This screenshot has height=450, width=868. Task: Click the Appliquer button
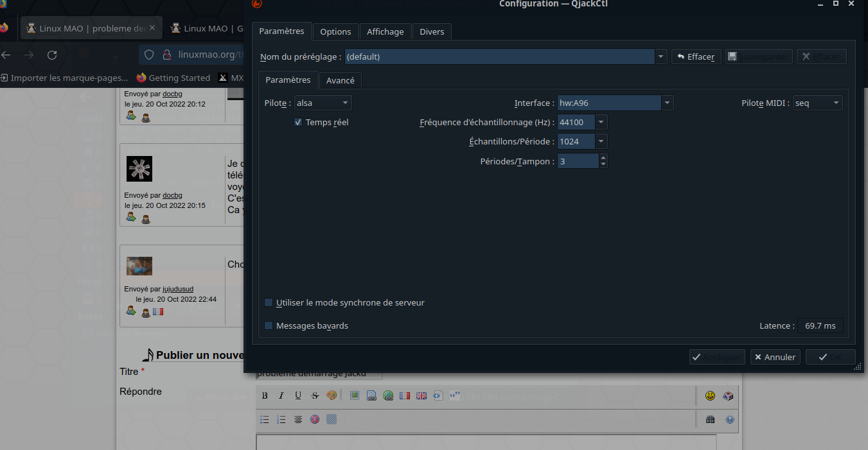[x=717, y=357]
